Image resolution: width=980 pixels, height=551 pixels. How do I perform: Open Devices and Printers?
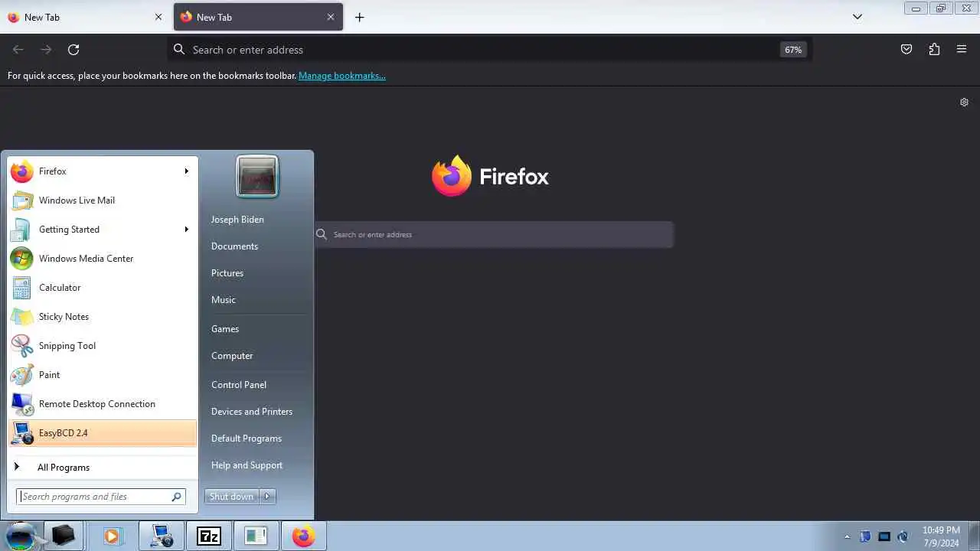click(252, 412)
